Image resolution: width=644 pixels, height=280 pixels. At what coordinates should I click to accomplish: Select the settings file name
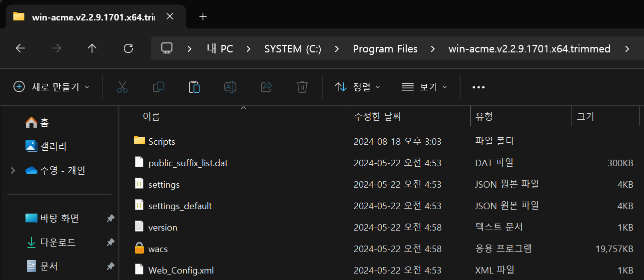click(164, 185)
